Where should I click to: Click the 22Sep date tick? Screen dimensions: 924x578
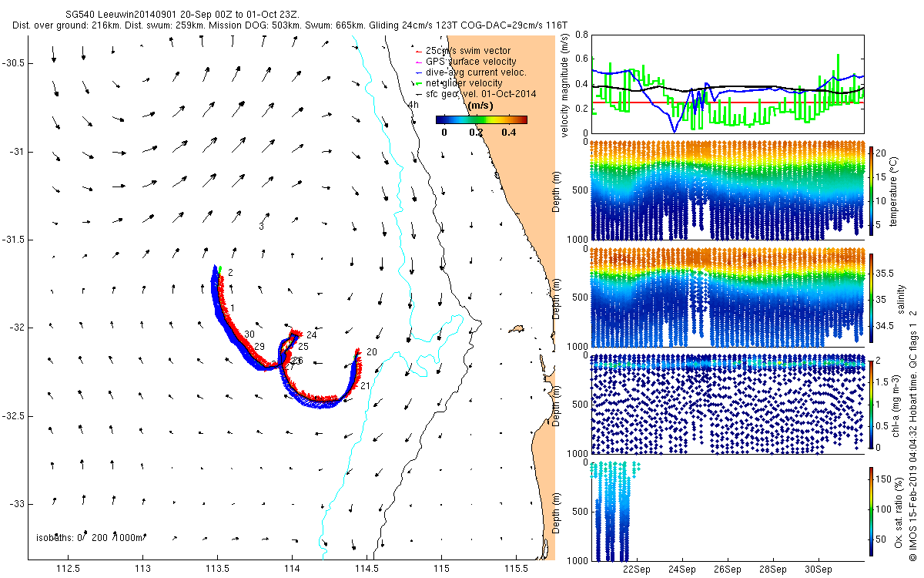coord(636,570)
